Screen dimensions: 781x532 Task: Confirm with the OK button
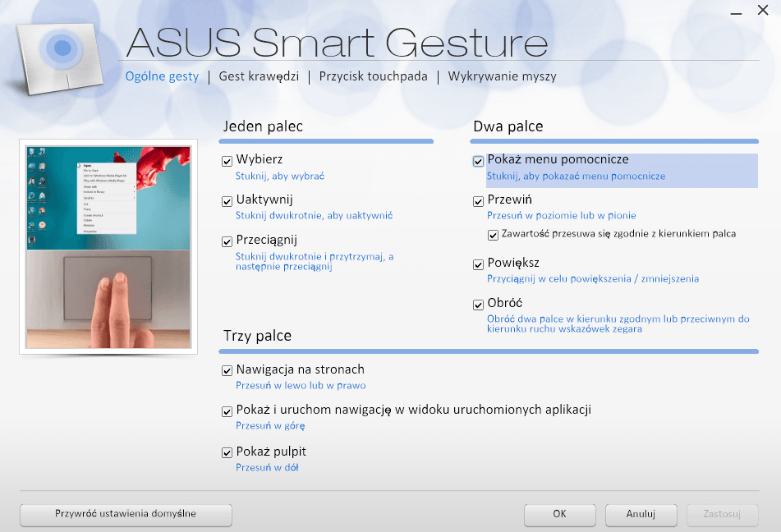(x=560, y=515)
